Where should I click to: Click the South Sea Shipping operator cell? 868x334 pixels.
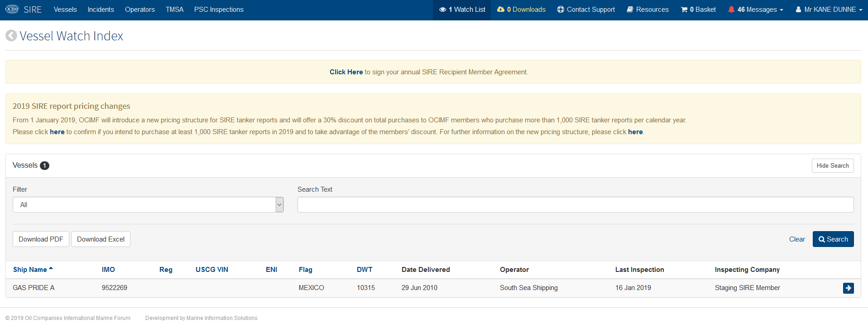tap(529, 288)
